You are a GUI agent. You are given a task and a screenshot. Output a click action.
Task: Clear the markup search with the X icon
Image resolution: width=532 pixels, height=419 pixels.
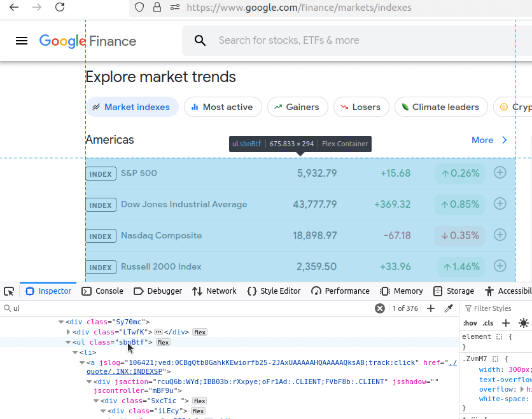(380, 308)
